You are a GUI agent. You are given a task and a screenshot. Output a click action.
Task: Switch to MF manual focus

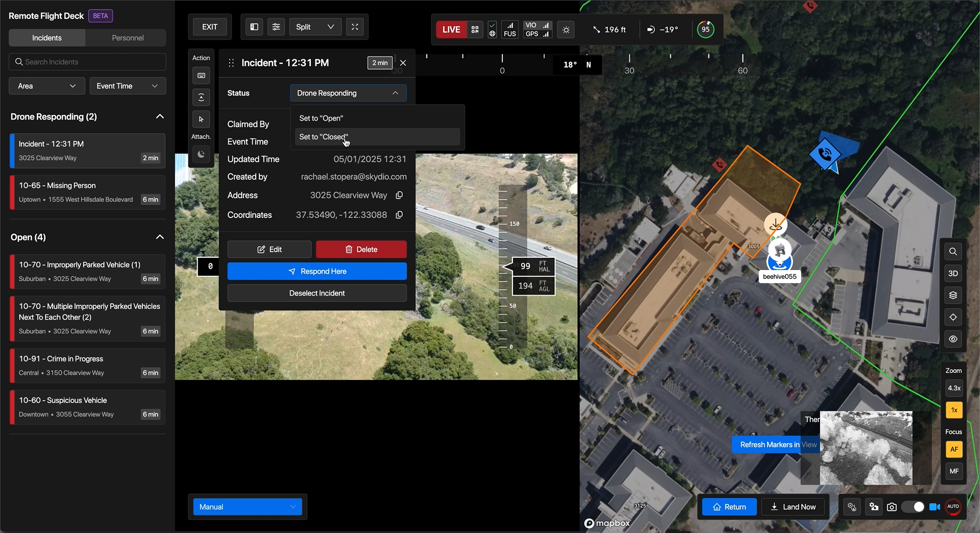coord(954,471)
